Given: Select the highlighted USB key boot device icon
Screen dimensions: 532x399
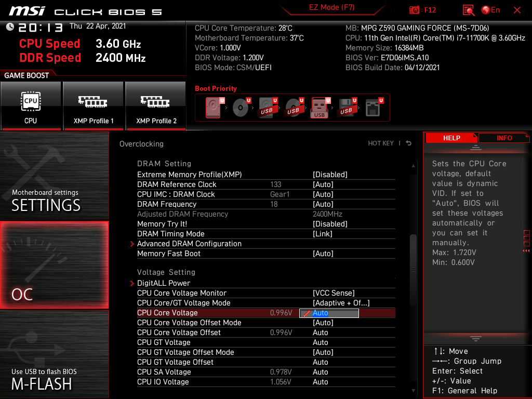Looking at the screenshot, I should 321,108.
